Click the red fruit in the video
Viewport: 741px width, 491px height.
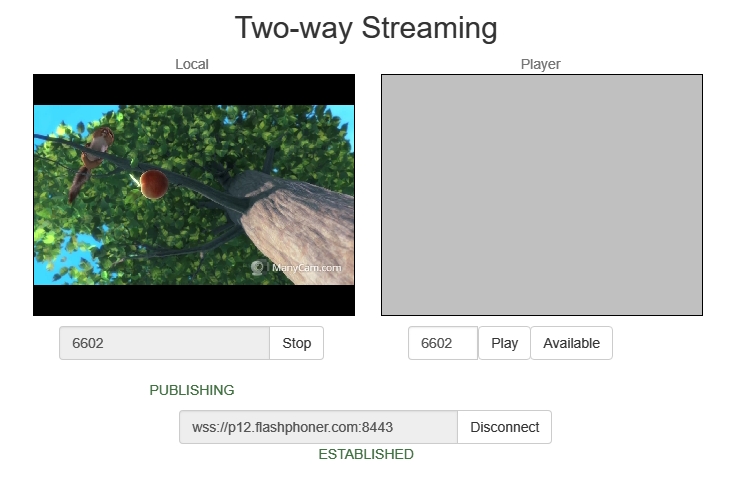(154, 184)
